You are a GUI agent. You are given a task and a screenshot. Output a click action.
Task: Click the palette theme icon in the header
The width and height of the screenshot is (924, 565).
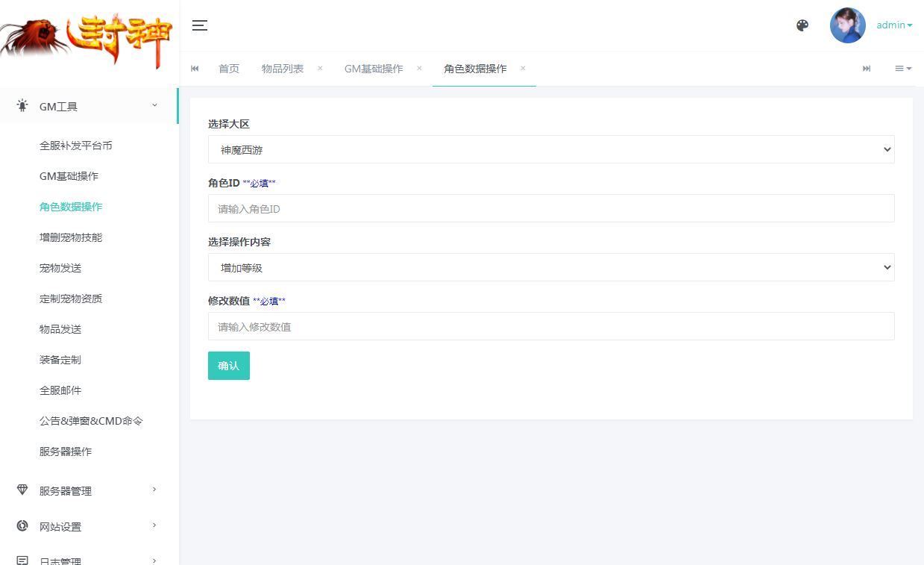pos(802,25)
